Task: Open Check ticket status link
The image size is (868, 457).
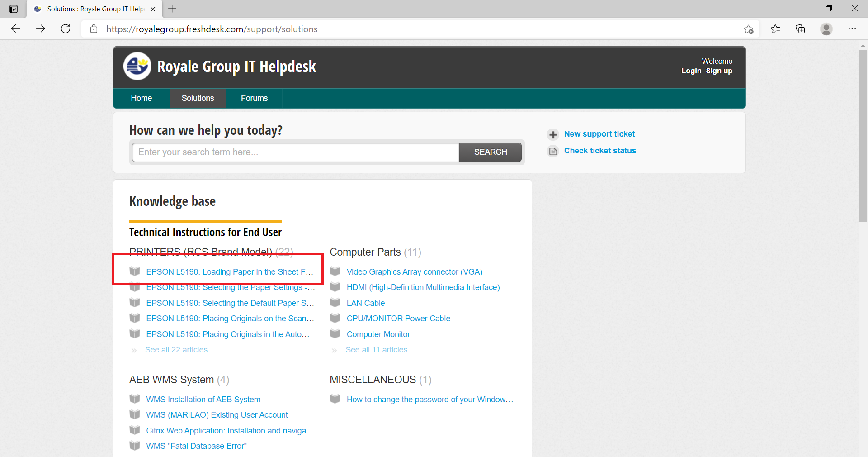Action: [600, 151]
